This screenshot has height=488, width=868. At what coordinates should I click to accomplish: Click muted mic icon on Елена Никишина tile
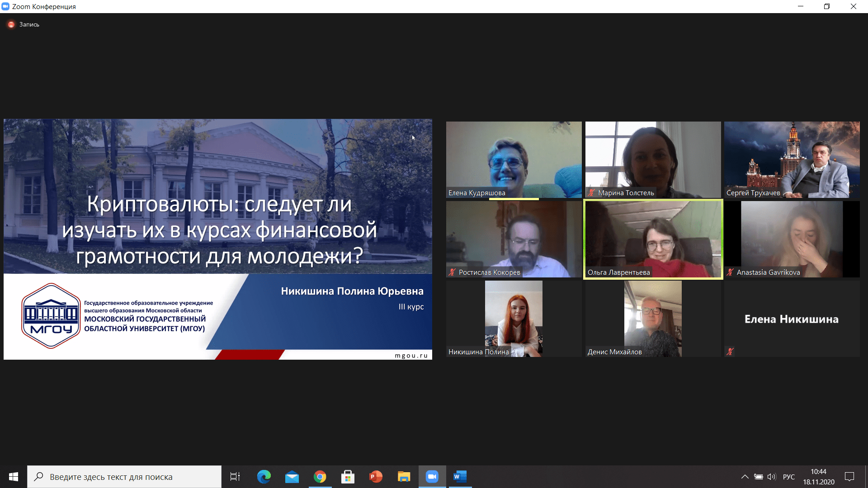[x=730, y=352]
